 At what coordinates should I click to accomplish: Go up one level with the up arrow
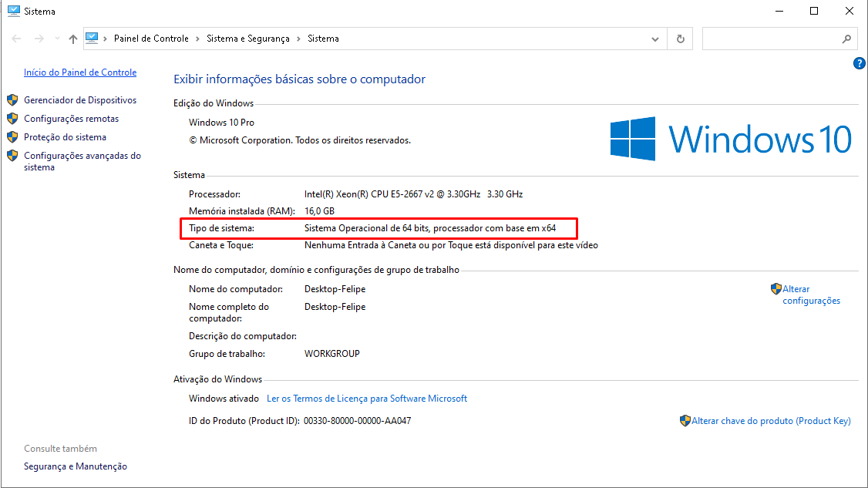pos(73,39)
